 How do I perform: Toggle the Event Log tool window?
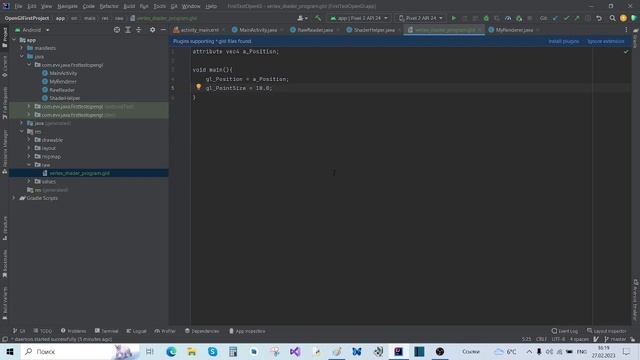(565, 331)
